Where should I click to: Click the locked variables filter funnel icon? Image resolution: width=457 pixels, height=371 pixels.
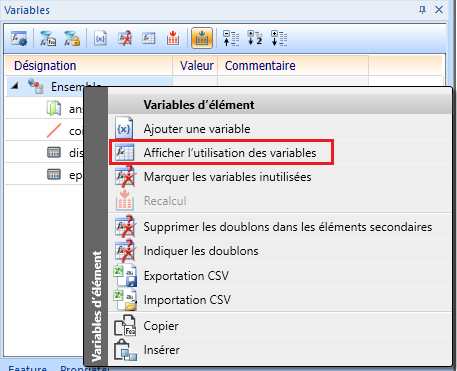tap(72, 38)
